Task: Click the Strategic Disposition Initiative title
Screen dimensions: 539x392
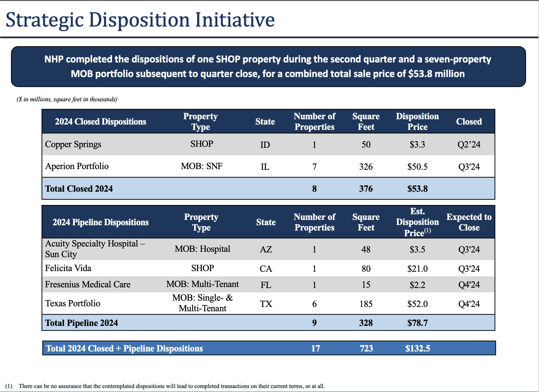Action: click(x=140, y=20)
